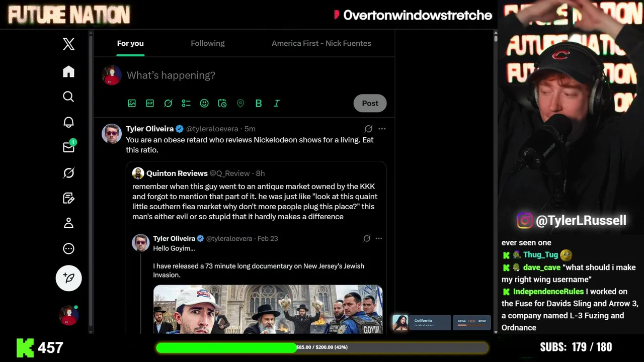Add a poll with the poll icon
Image resolution: width=644 pixels, height=362 pixels.
click(186, 103)
